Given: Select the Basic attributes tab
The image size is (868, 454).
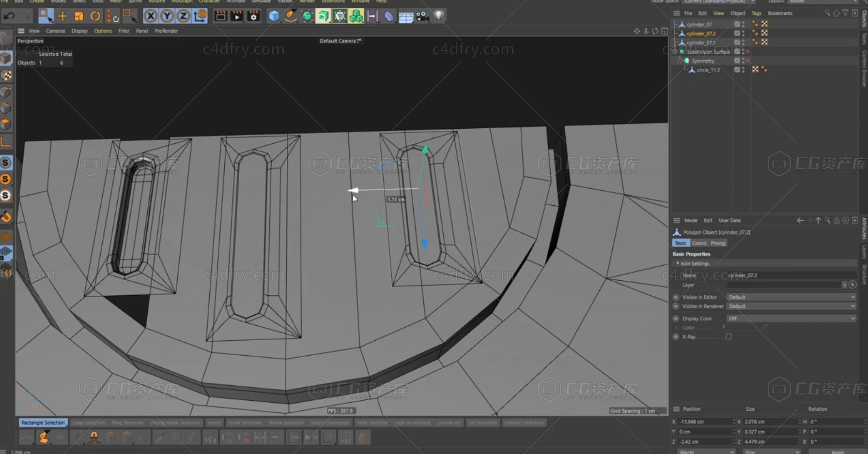Looking at the screenshot, I should click(x=681, y=243).
